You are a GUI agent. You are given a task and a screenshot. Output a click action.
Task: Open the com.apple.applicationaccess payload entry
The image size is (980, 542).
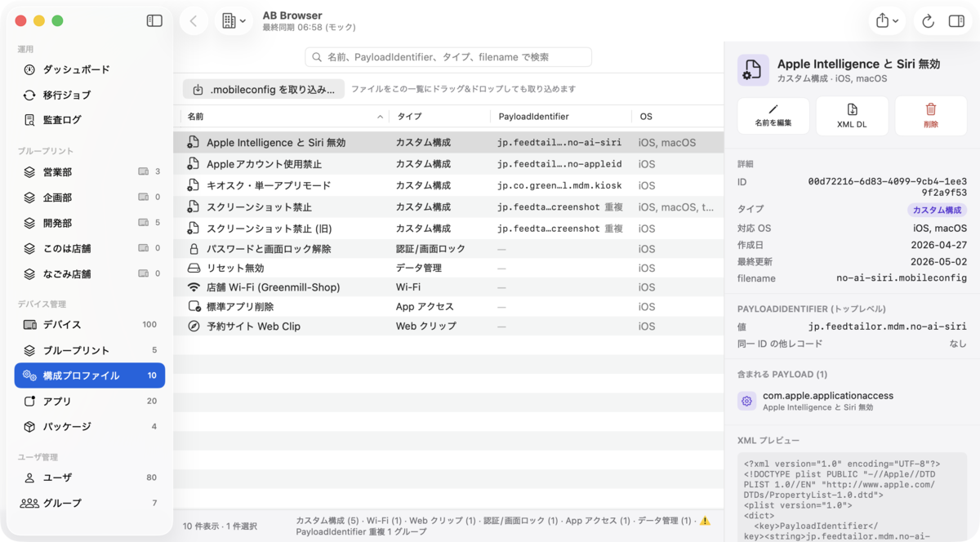coord(852,401)
